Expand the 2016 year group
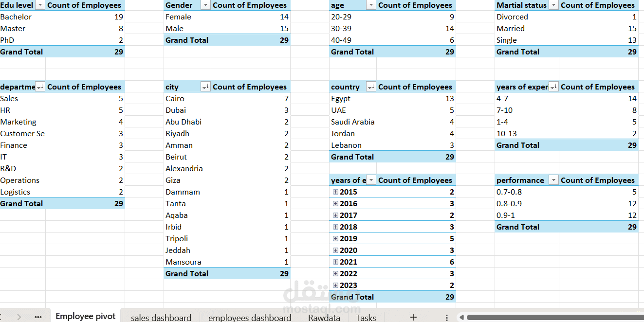Viewport: 644px width, 322px height. (335, 204)
